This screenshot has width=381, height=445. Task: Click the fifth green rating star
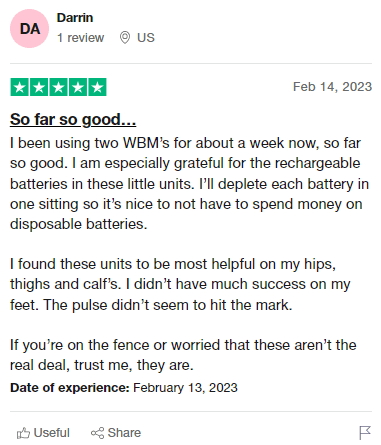pos(97,87)
